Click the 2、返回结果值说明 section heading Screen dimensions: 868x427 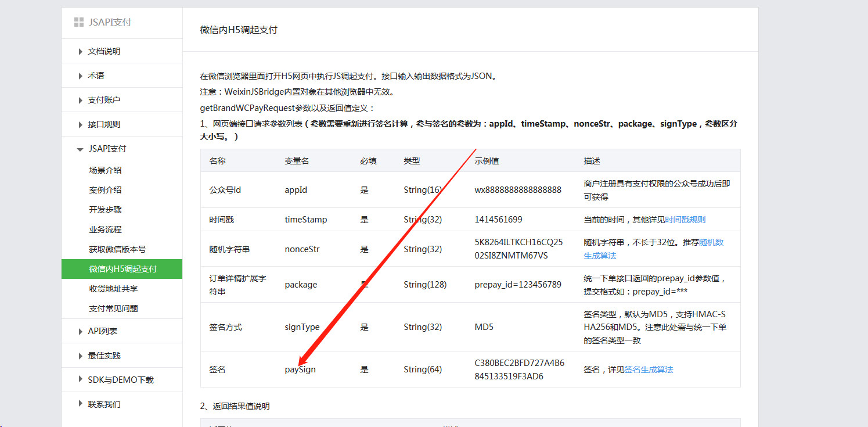coord(235,406)
